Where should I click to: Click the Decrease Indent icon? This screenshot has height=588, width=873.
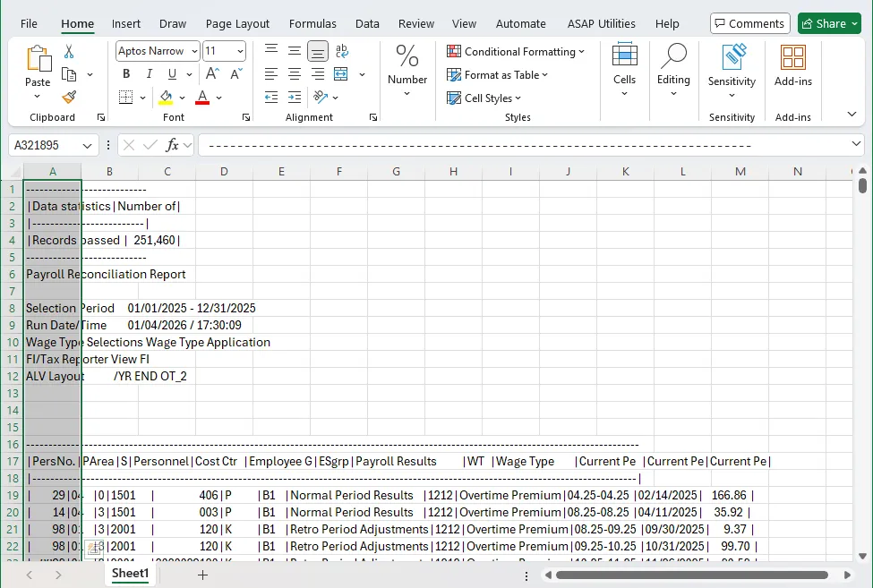[271, 97]
